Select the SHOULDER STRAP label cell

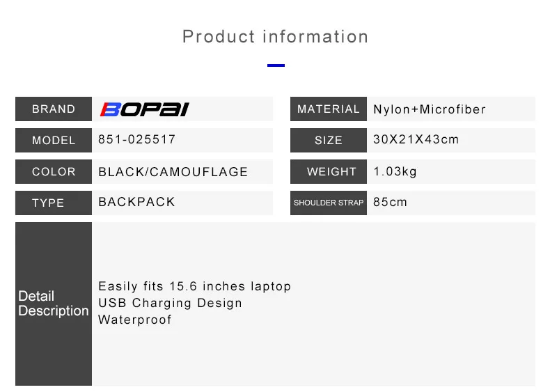pyautogui.click(x=329, y=203)
